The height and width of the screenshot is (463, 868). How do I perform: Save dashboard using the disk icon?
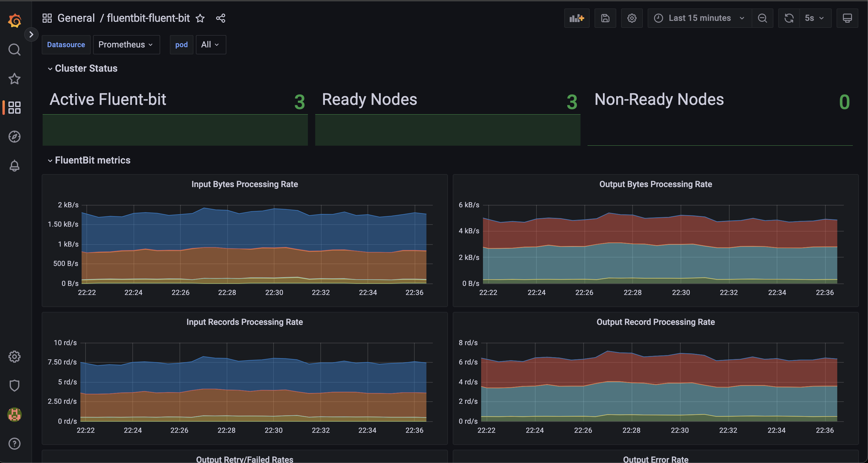[x=605, y=18]
